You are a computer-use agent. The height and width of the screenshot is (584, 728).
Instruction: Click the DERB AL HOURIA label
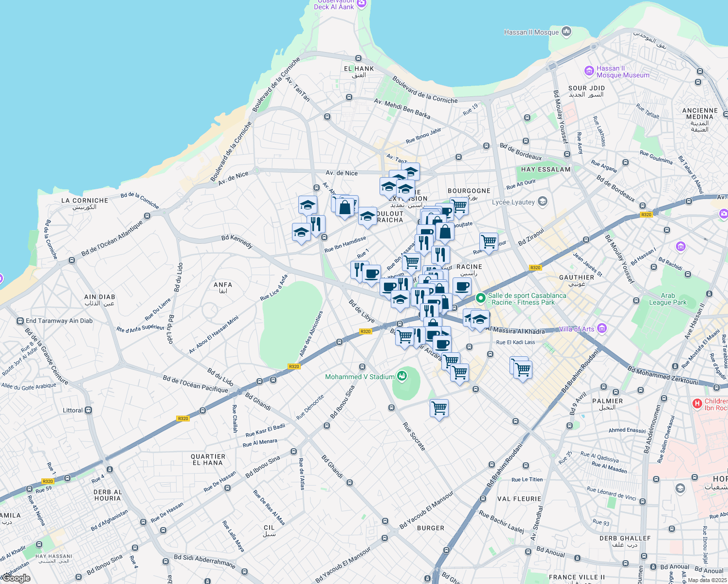pyautogui.click(x=108, y=495)
